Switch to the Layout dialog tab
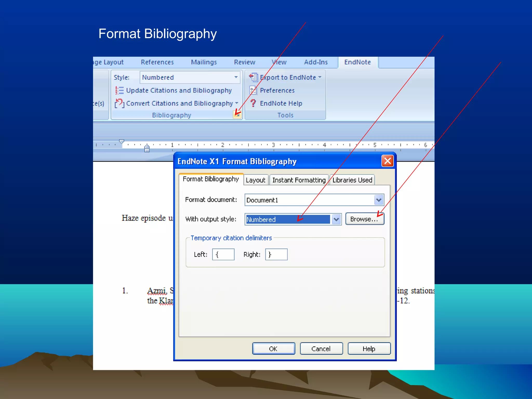 [256, 180]
